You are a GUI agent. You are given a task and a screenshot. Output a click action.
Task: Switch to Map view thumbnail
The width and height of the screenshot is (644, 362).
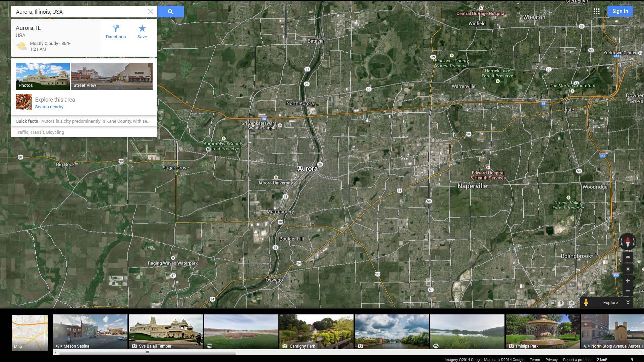30,333
